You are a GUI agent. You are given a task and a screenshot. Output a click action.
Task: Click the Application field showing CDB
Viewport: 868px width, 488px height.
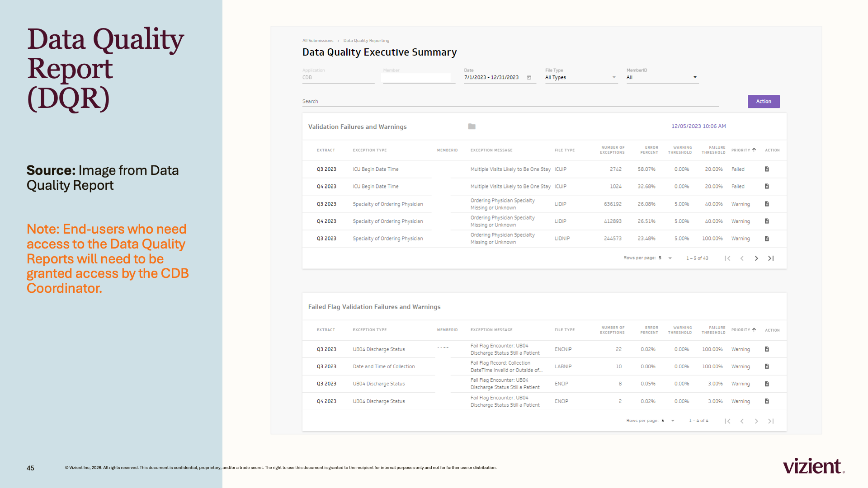(x=338, y=78)
